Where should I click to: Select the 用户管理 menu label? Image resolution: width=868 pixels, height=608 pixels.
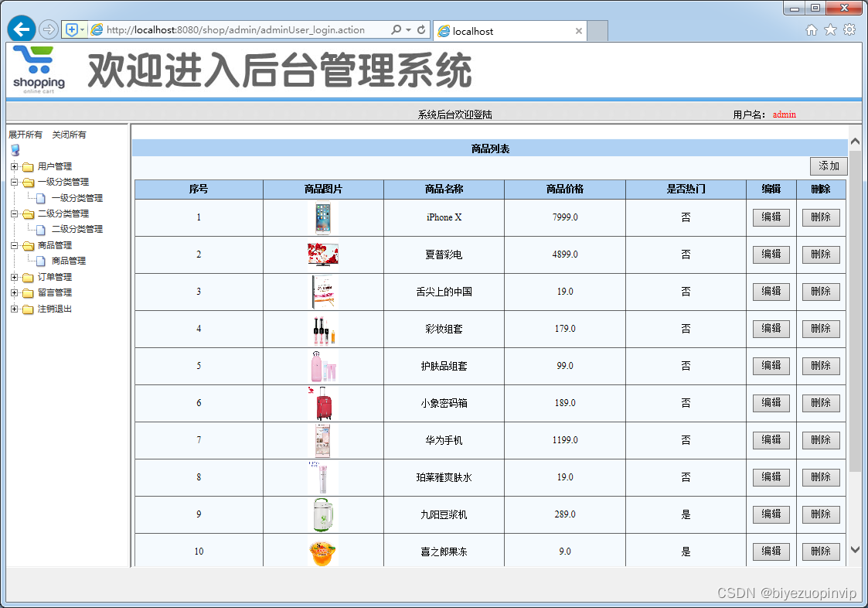(55, 167)
